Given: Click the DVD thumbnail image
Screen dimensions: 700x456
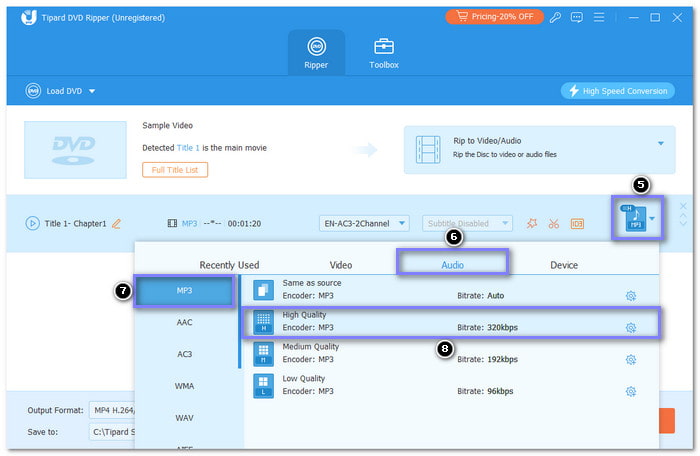Looking at the screenshot, I should [75, 150].
